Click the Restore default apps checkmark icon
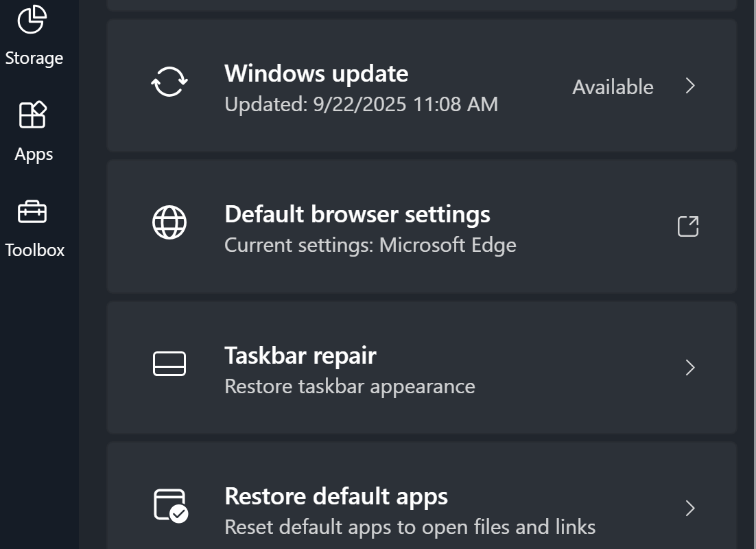Screen dimensions: 756x549 tap(170, 506)
